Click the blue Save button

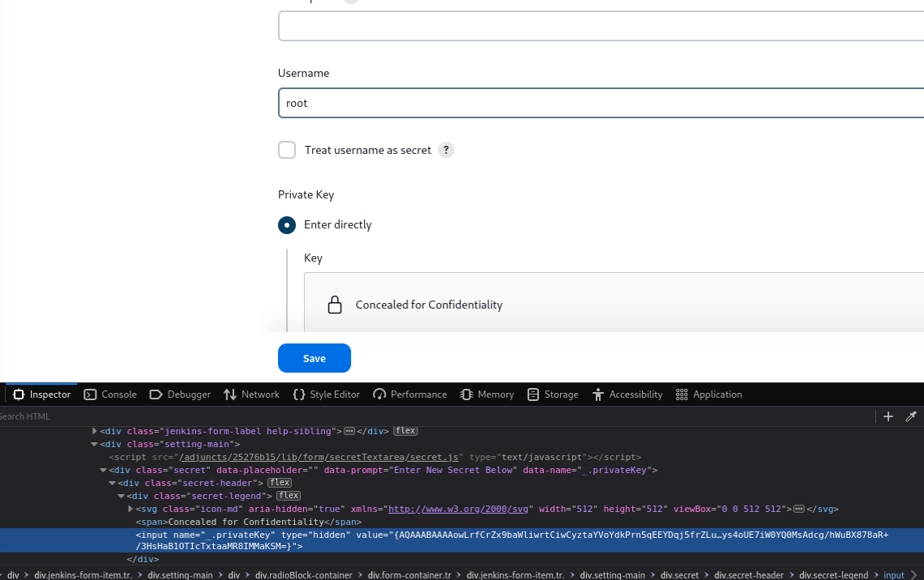[x=314, y=358]
